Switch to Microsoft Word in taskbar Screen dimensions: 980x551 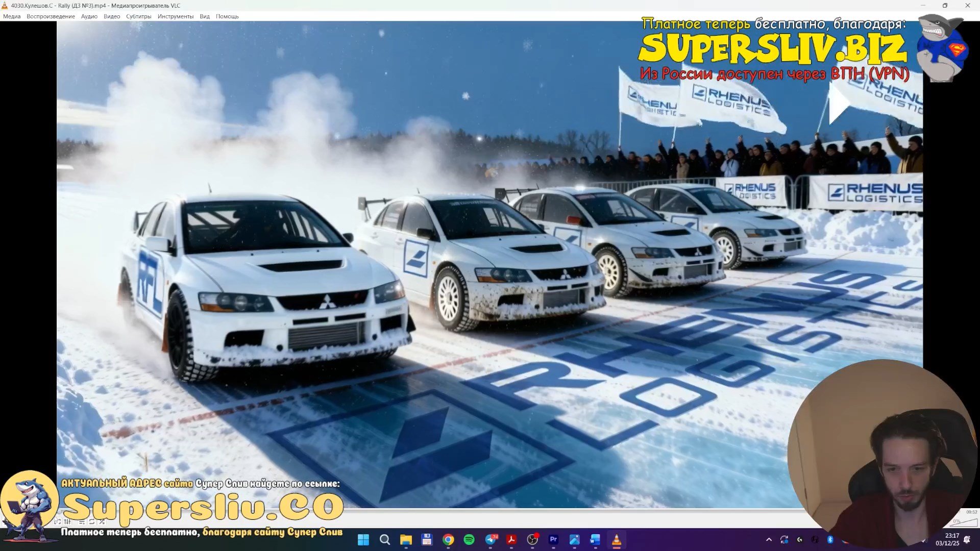(595, 540)
